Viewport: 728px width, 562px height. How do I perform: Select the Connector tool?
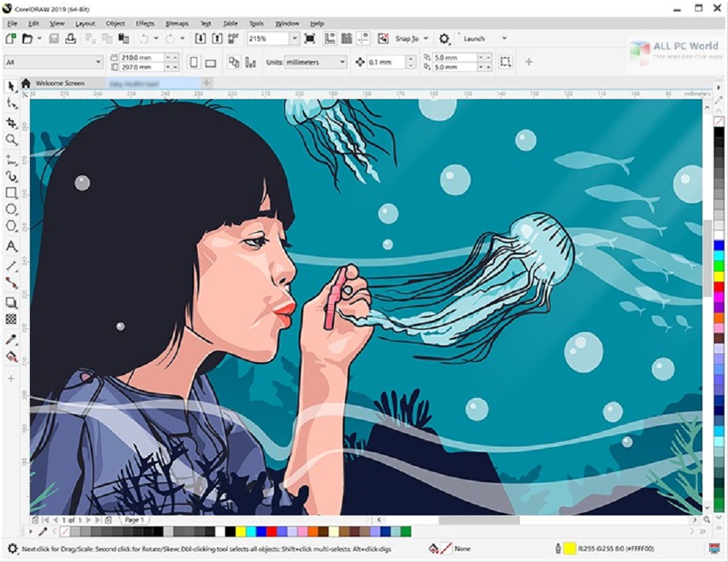[x=11, y=283]
